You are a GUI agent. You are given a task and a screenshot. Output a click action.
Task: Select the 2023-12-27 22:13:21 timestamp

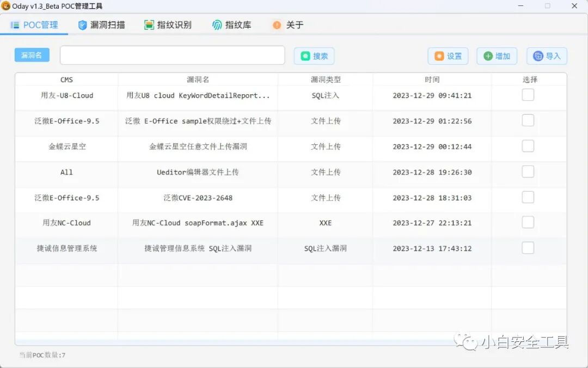click(x=432, y=223)
